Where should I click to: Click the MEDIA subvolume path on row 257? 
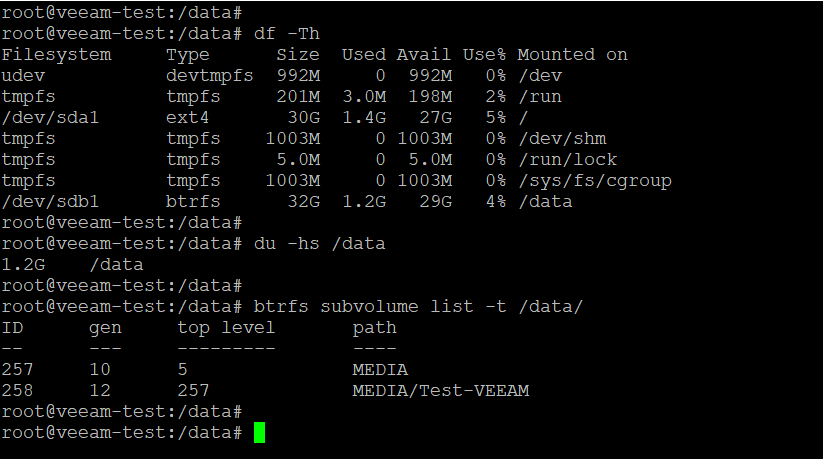[x=380, y=370]
